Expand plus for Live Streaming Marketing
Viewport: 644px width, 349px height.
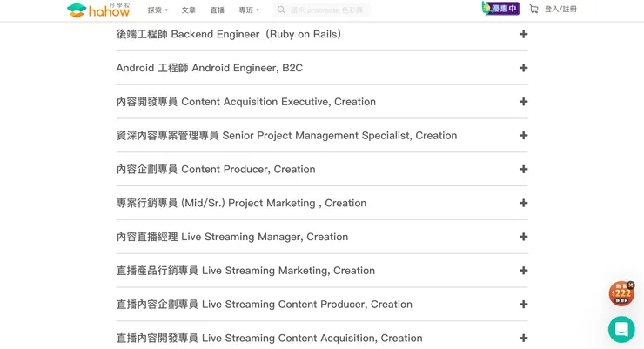tap(523, 270)
